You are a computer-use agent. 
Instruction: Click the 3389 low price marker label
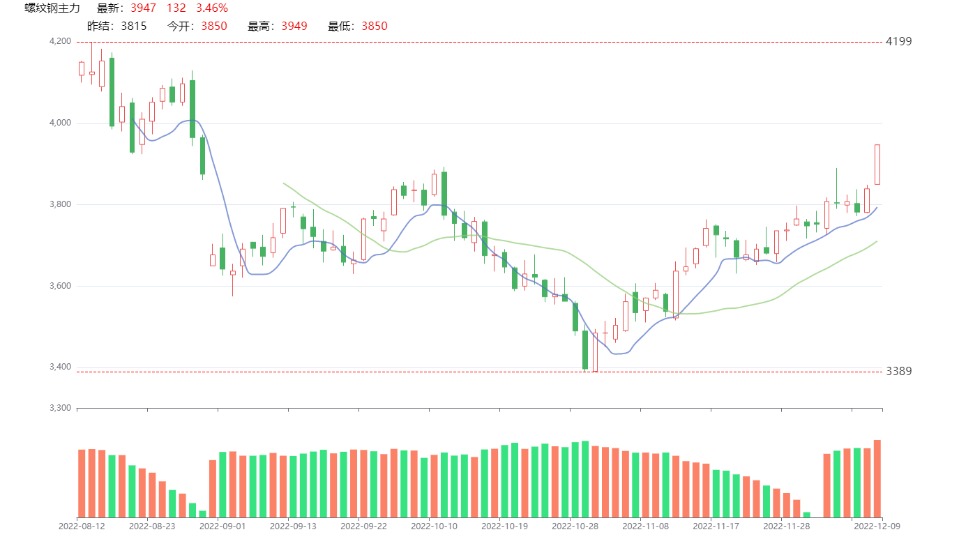tap(899, 371)
